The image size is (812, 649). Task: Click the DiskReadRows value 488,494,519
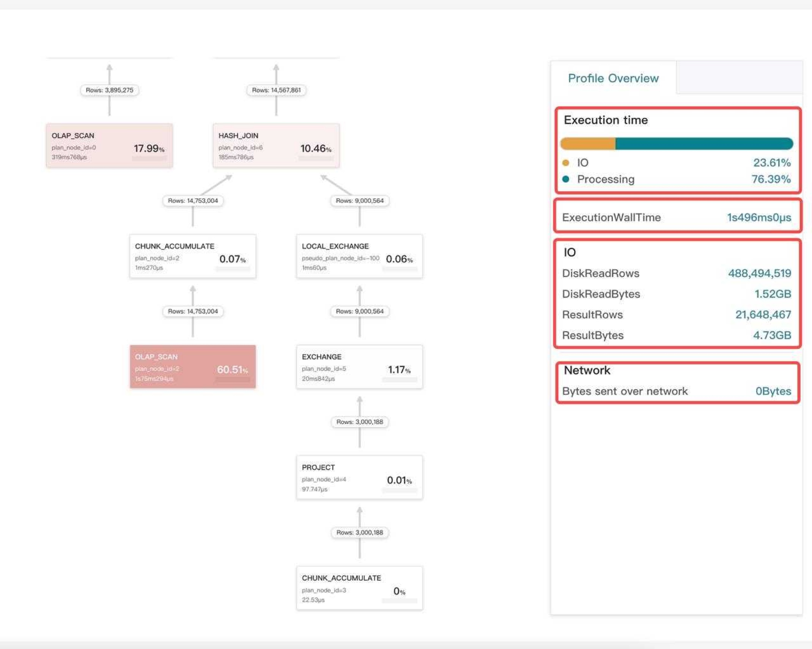759,273
